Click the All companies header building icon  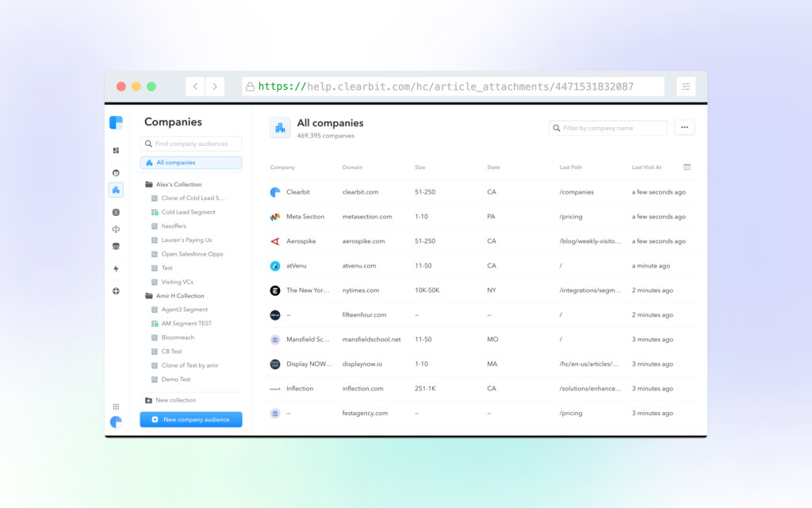pos(280,128)
